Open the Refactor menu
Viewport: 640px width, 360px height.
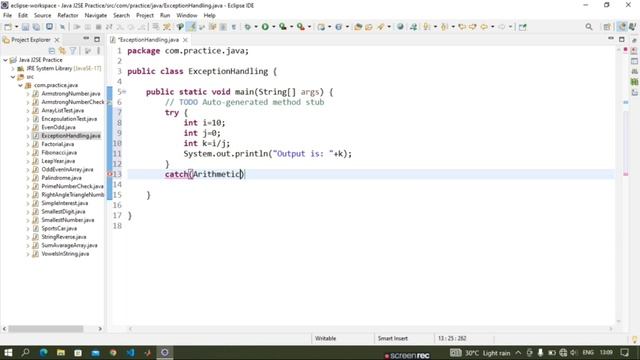(x=68, y=16)
